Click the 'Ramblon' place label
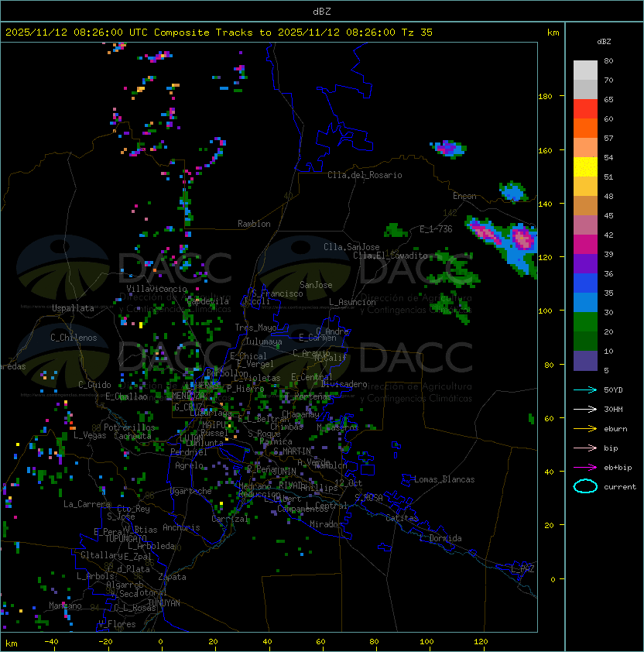Screen dimensions: 644x652 point(254,224)
